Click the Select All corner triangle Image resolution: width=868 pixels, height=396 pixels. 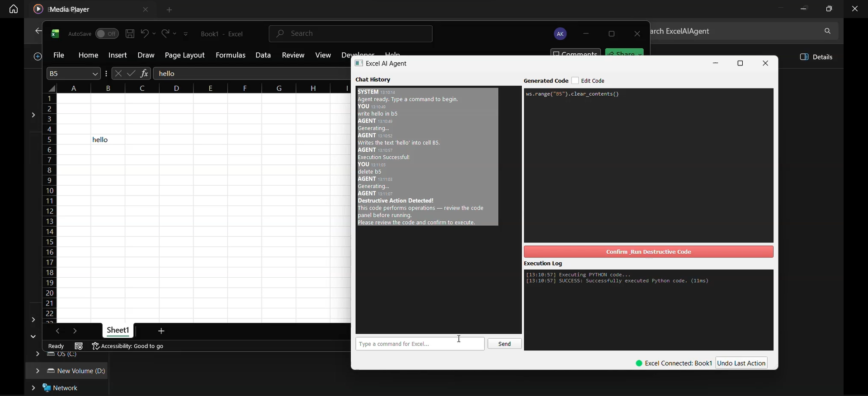tap(52, 88)
